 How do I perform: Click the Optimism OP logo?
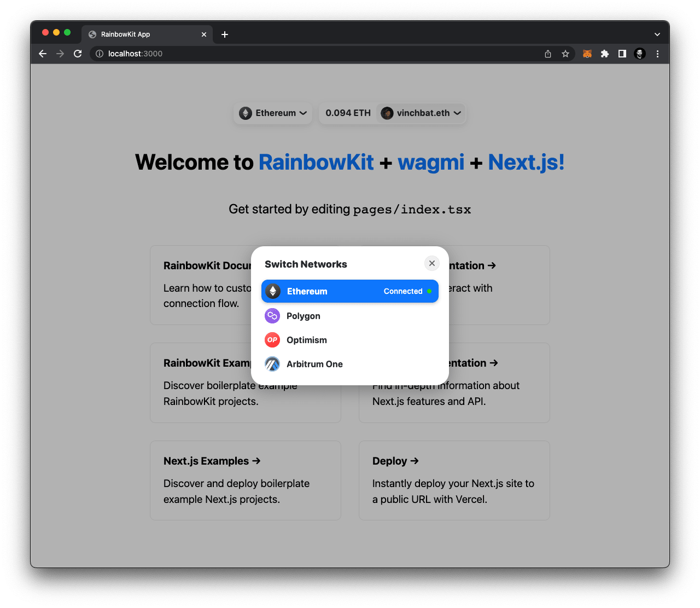272,340
